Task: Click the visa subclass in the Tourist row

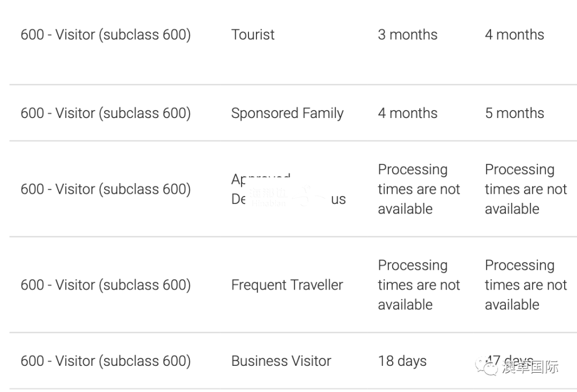Action: point(105,35)
